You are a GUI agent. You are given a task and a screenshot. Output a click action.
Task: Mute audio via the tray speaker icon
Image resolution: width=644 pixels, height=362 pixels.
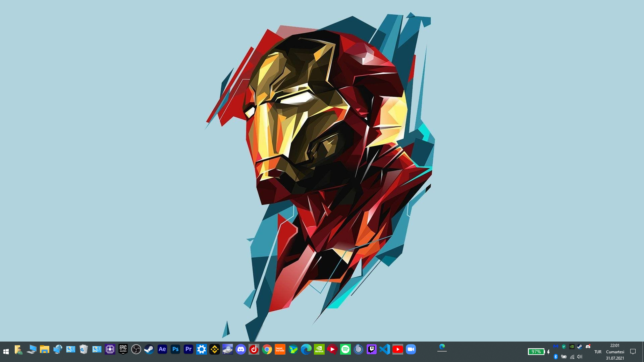coord(579,357)
